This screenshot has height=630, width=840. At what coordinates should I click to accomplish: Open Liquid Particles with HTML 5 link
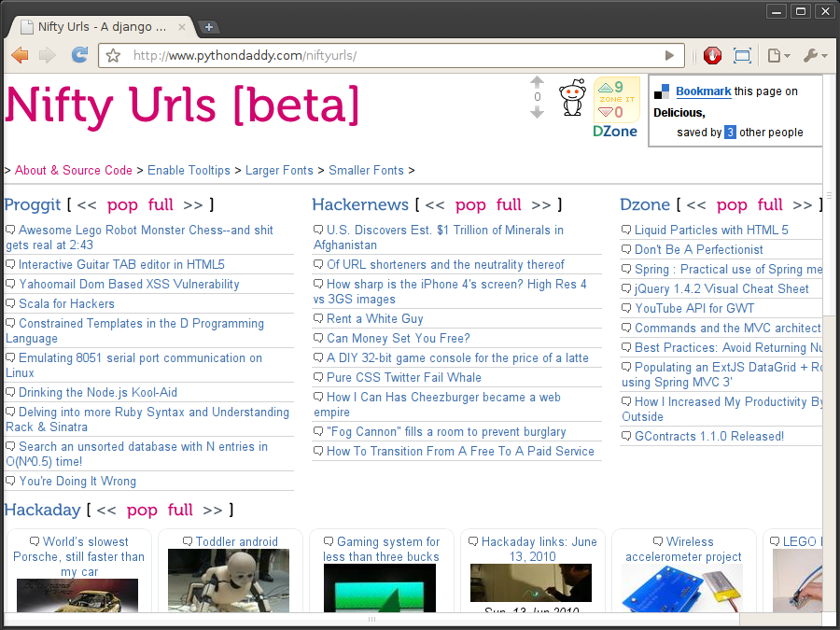(x=711, y=231)
